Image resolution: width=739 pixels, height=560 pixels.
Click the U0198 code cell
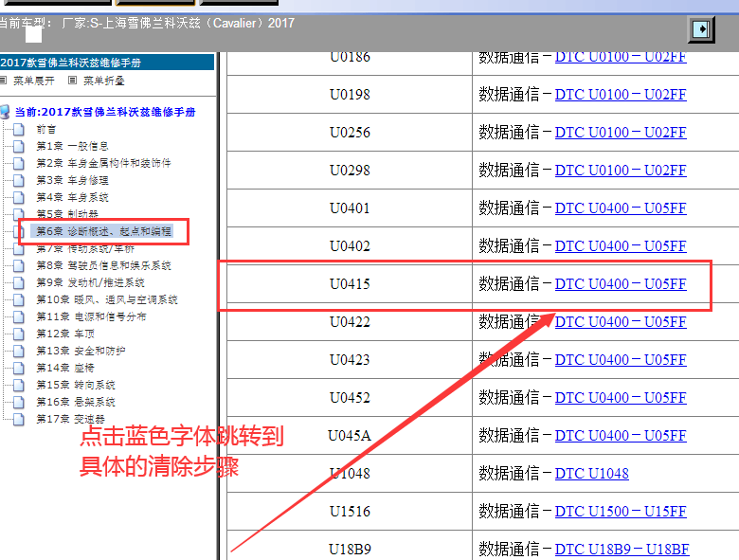(x=350, y=94)
